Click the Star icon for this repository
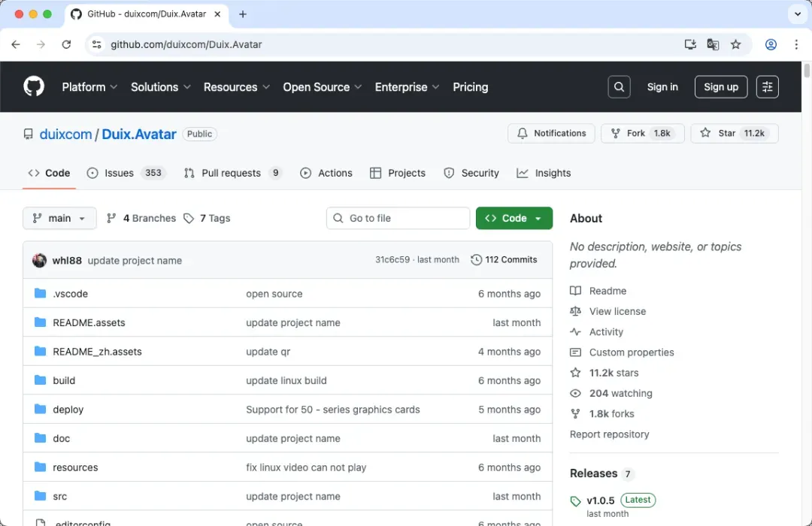This screenshot has width=812, height=526. (x=705, y=133)
